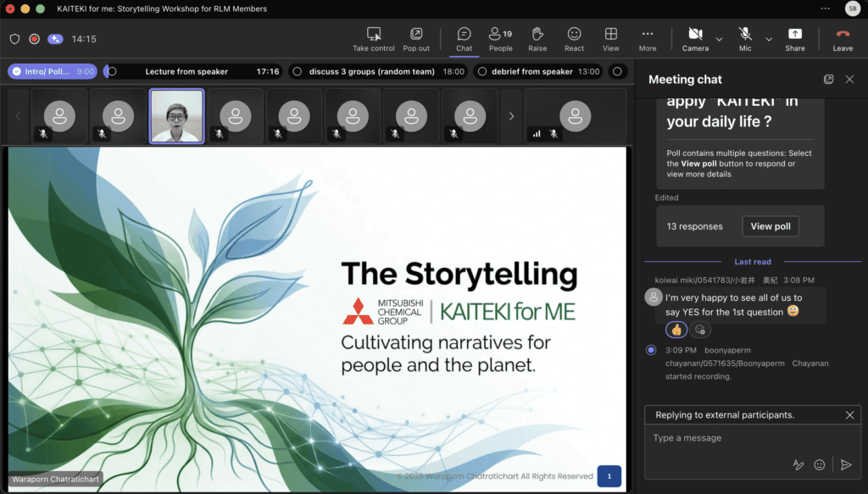The image size is (868, 494).
Task: Expand the Camera options arrow
Action: tap(719, 39)
